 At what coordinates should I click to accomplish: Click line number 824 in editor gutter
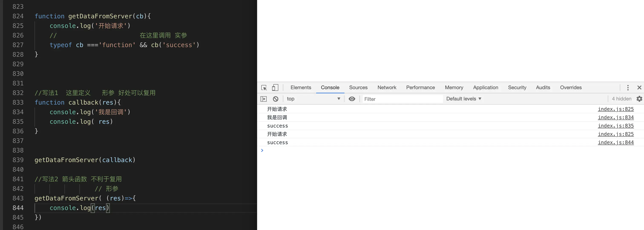pos(18,16)
